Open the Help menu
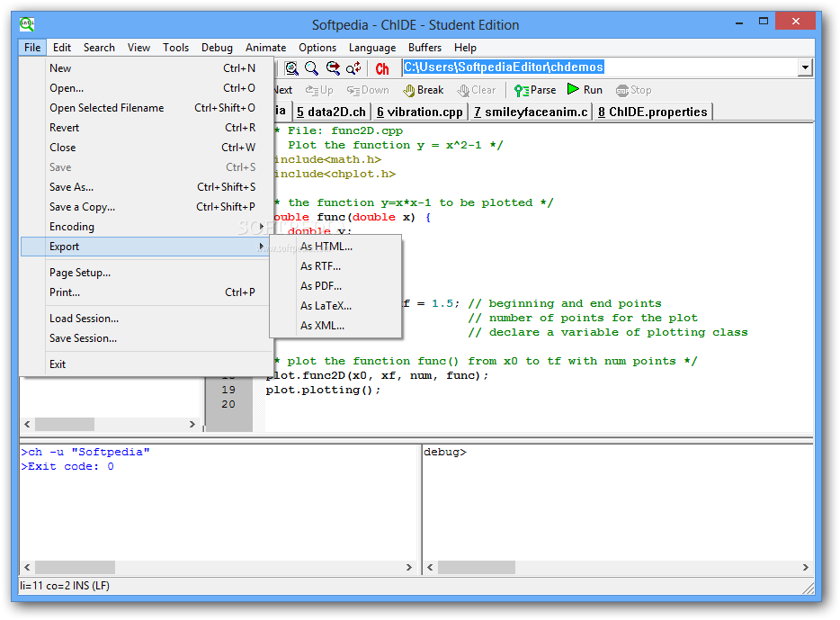The height and width of the screenshot is (620, 840). click(x=465, y=47)
